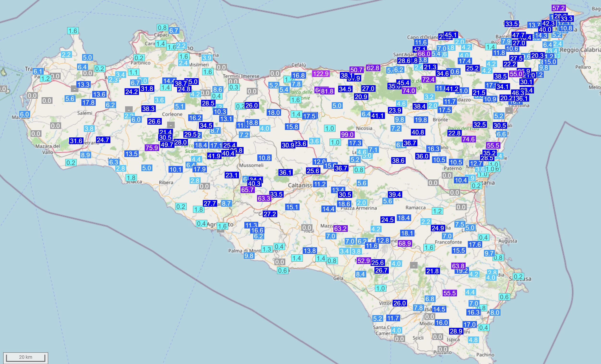
Task: Click the 38.3 marker west of Corleone
Action: [x=149, y=109]
